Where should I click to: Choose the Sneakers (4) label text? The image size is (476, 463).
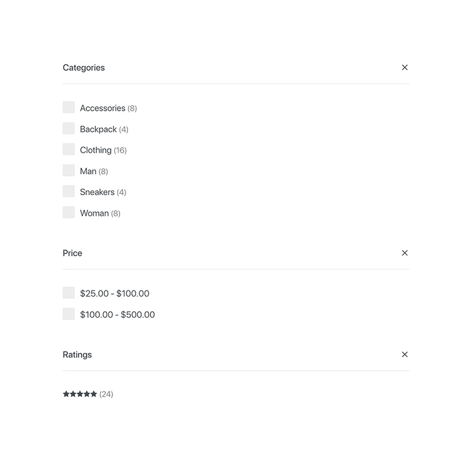pos(103,192)
